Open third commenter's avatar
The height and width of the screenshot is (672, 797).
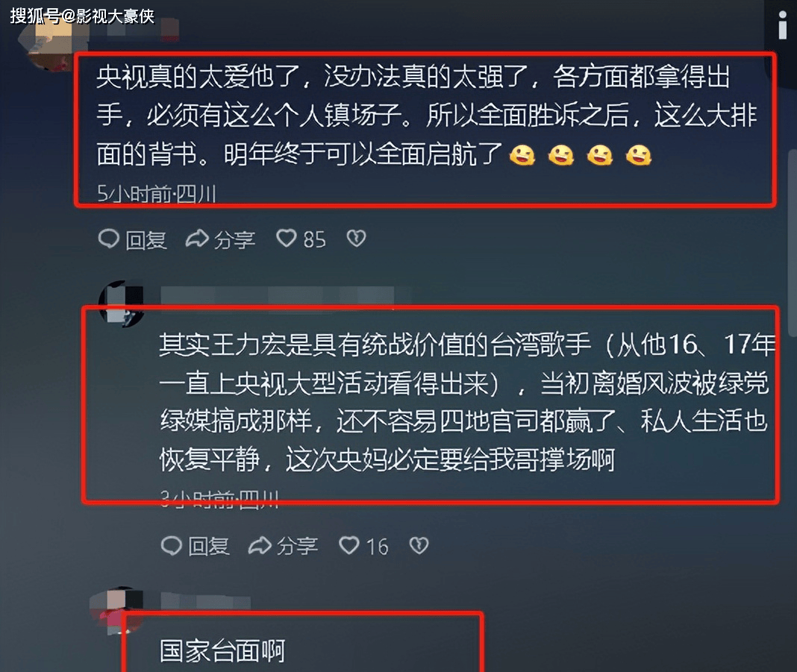116,609
